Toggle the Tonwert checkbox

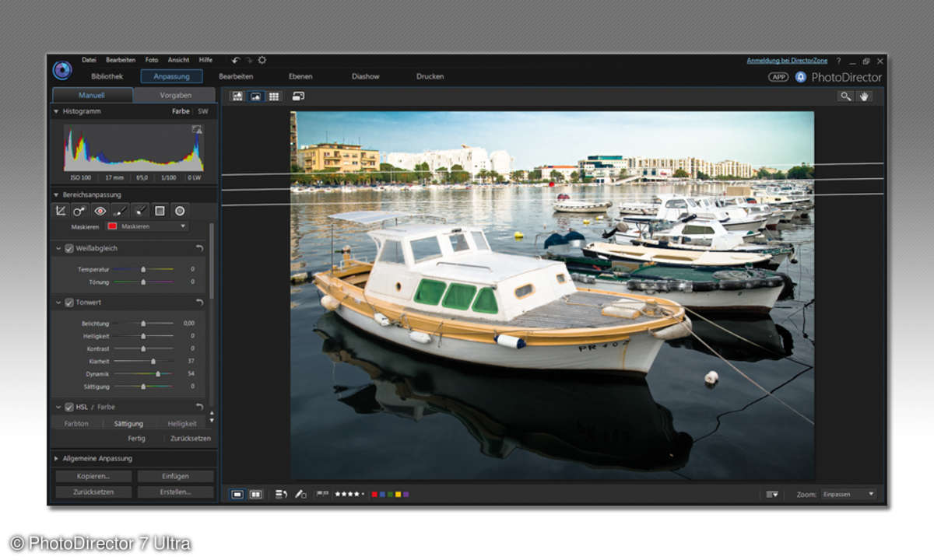[x=69, y=302]
